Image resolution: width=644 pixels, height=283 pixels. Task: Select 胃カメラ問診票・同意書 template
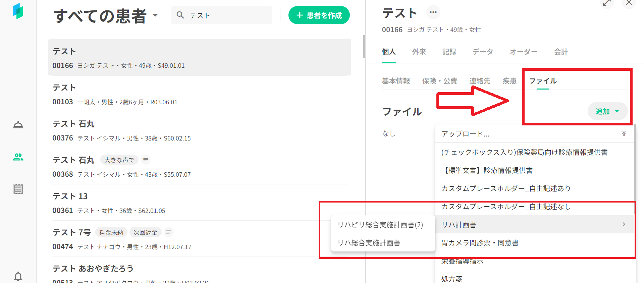tap(535, 243)
